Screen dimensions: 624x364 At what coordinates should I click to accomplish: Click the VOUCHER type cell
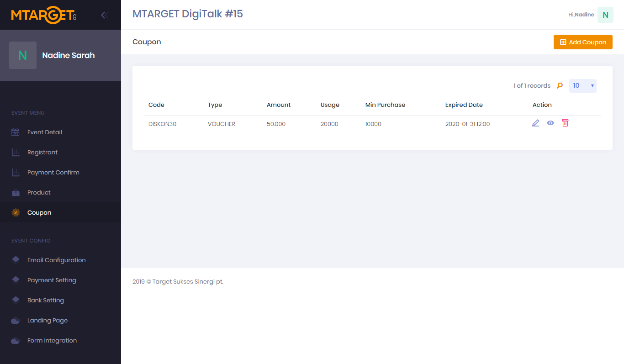coord(222,124)
